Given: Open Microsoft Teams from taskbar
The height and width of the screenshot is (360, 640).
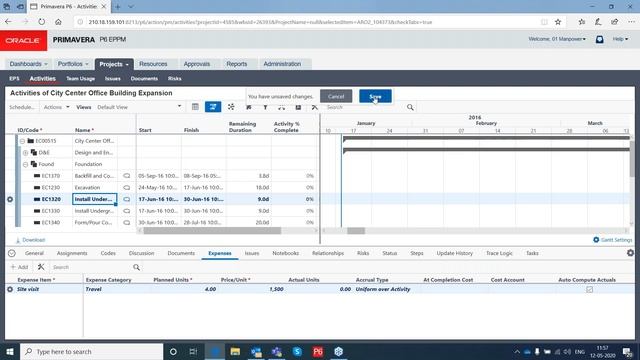Looking at the screenshot, I should [277, 351].
